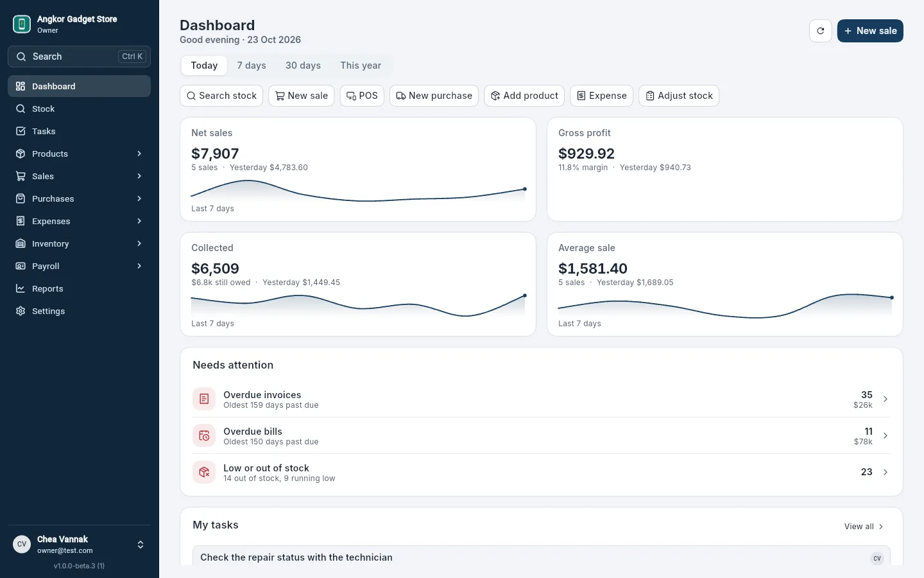Select the Today tab
Image resolution: width=924 pixels, height=578 pixels.
point(204,66)
